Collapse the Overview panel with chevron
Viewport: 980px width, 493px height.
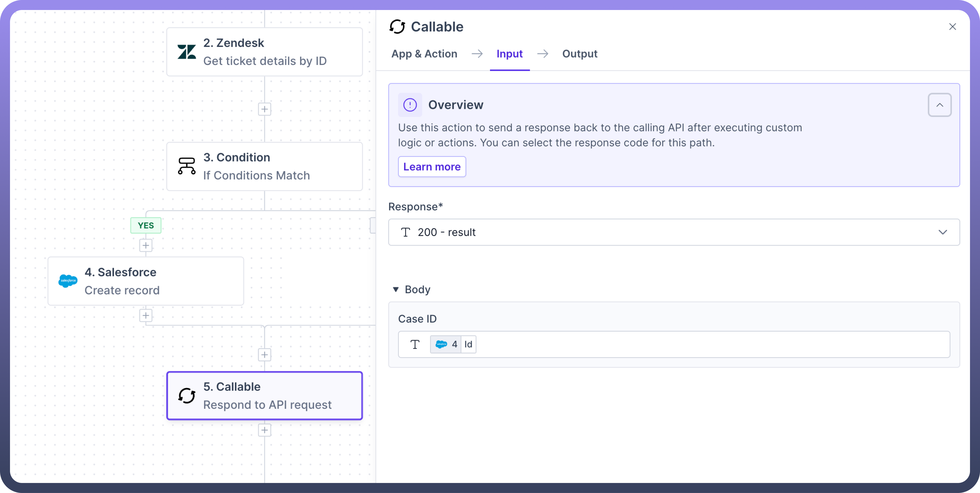[939, 105]
